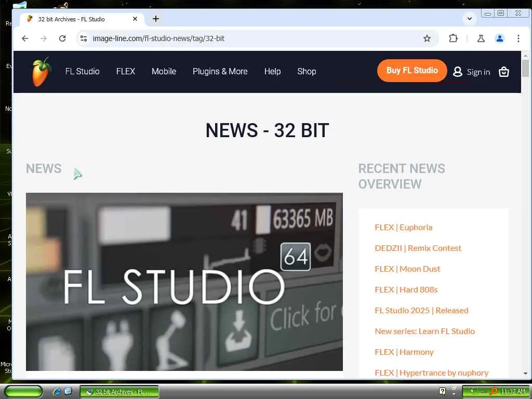Open FL Studio 2025 | Released link
This screenshot has height=399, width=532.
click(x=421, y=311)
